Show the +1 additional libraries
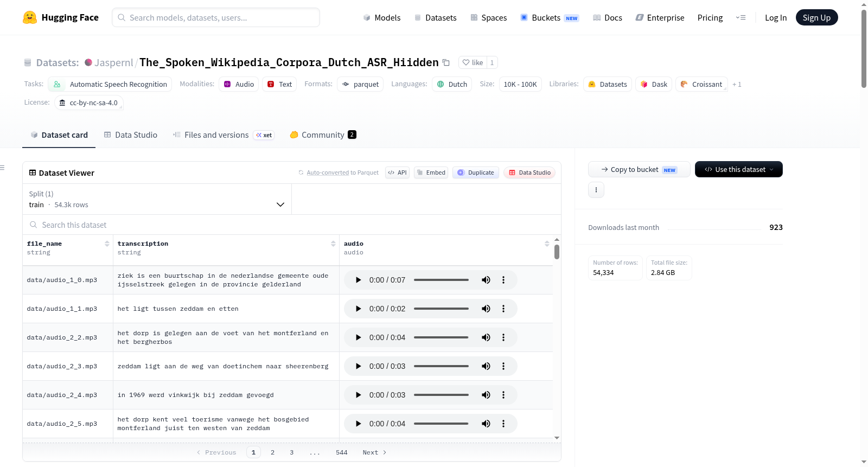The image size is (868, 467). tap(737, 84)
